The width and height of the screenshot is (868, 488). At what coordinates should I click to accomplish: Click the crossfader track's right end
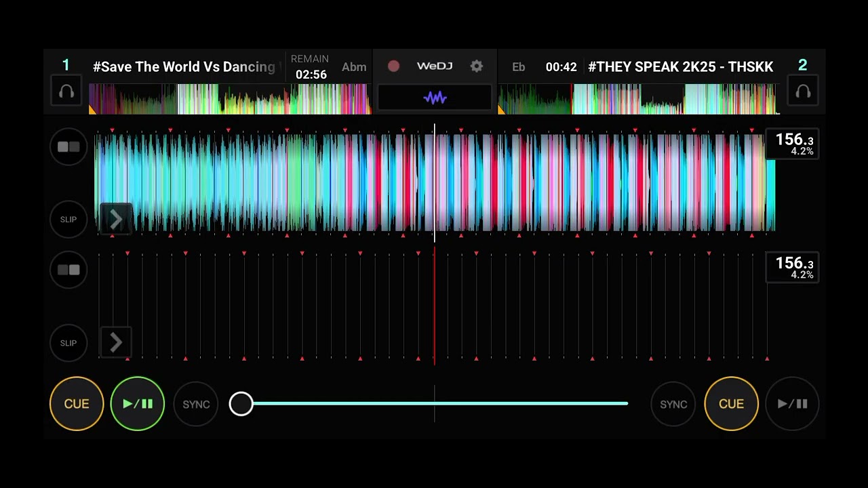click(626, 403)
